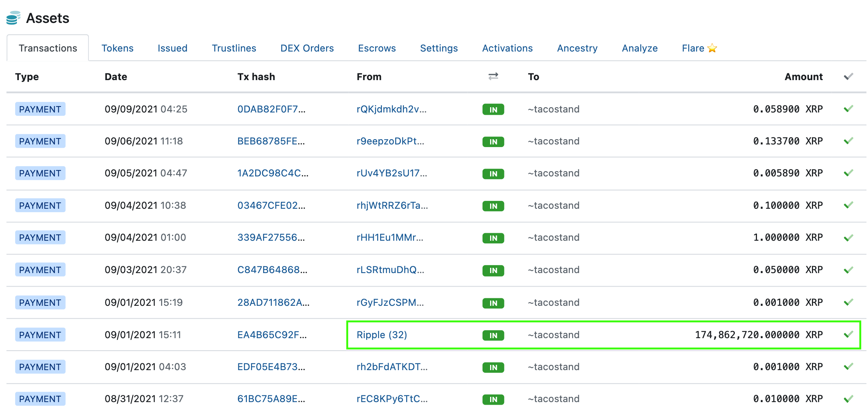Click the date 09/01/2021 04:03

point(145,367)
